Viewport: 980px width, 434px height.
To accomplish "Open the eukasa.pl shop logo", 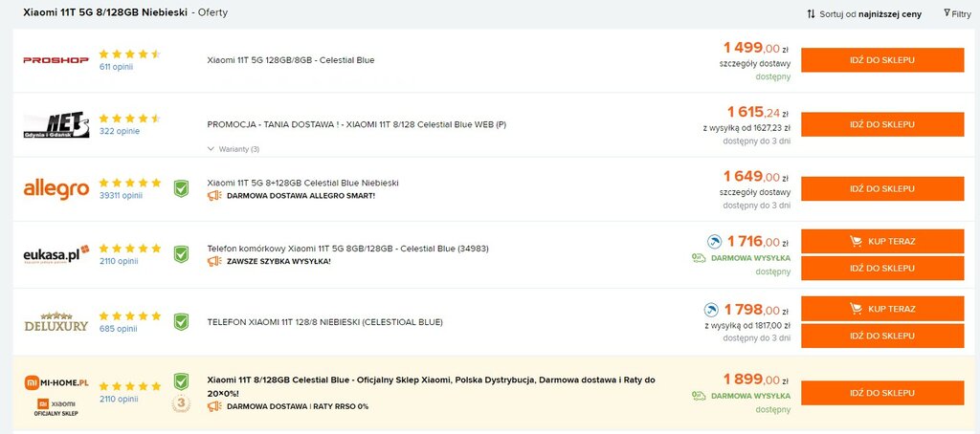I will [56, 254].
